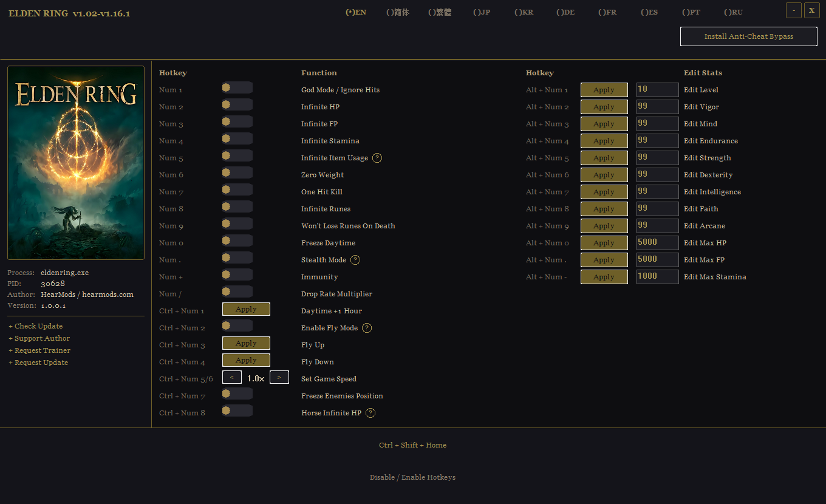Toggle Freeze Daytime switch

(237, 241)
